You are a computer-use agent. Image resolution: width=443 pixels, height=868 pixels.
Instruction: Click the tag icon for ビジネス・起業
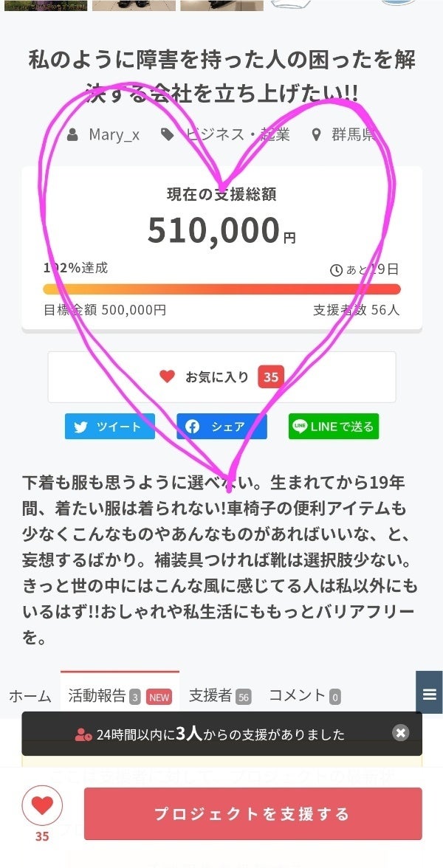pos(168,135)
